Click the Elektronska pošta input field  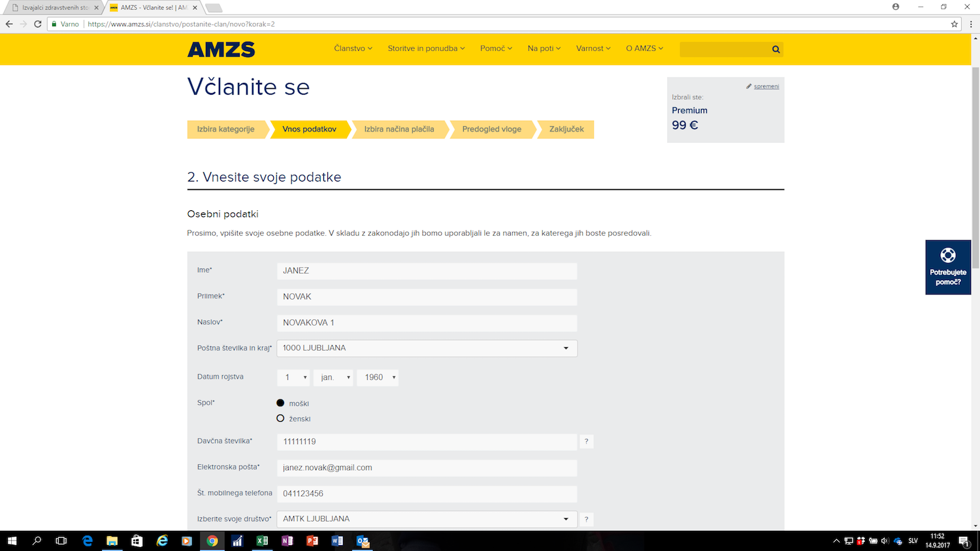pos(427,468)
